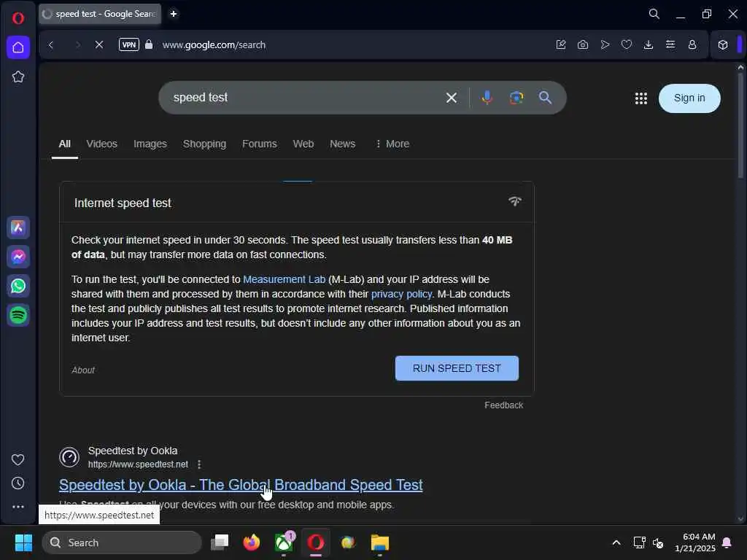The height and width of the screenshot is (560, 747).
Task: Open downloads icon in toolbar
Action: (x=649, y=44)
